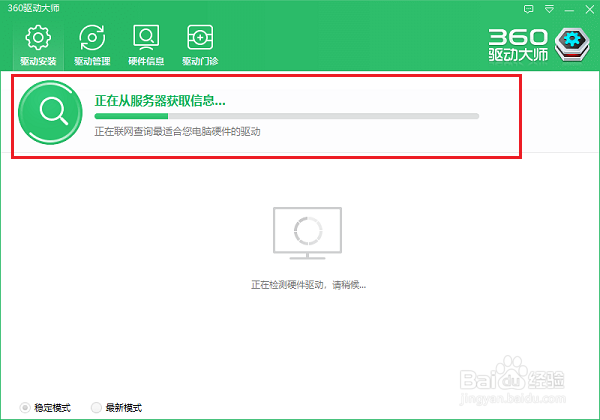Open the title bar dropdown menu icon
The image size is (600, 420).
click(x=549, y=9)
